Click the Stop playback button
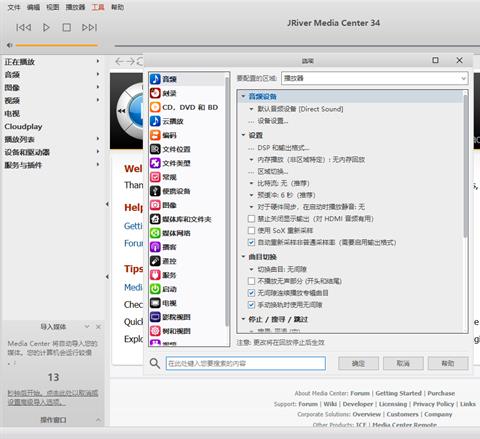The width and height of the screenshot is (480, 439). [x=67, y=27]
